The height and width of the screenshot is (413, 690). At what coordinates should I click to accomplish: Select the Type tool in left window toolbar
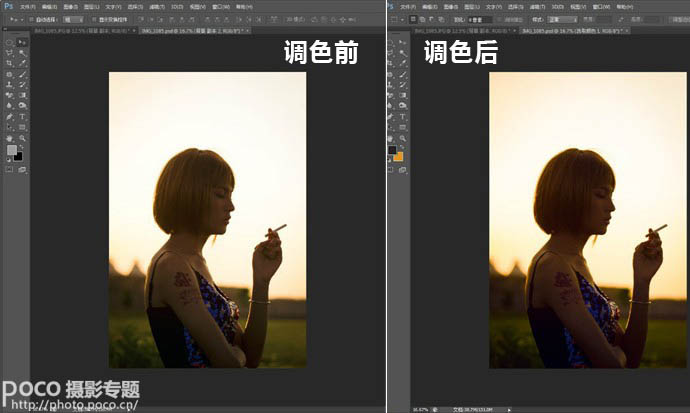[22, 116]
